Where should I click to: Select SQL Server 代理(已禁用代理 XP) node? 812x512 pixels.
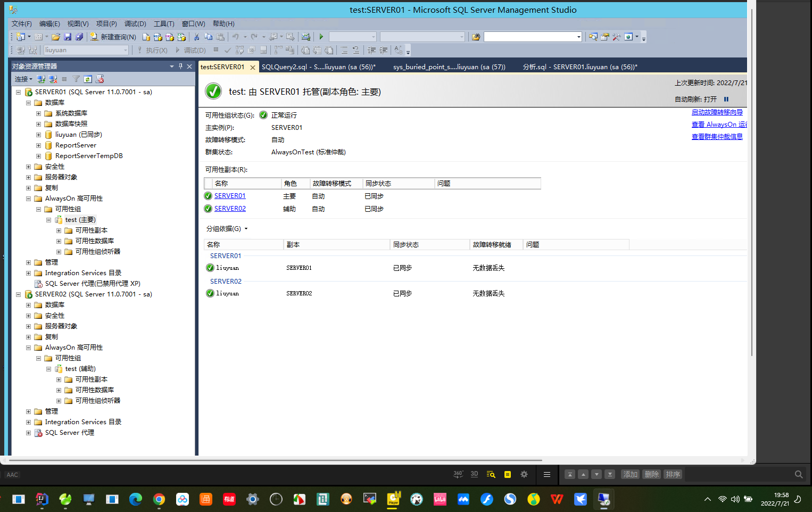(x=93, y=284)
